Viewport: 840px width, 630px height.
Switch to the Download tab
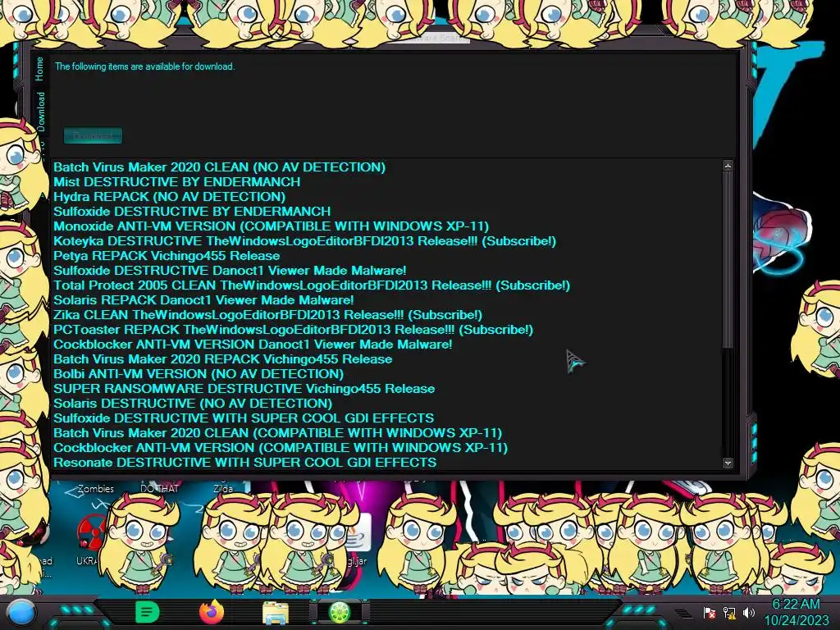pos(41,112)
